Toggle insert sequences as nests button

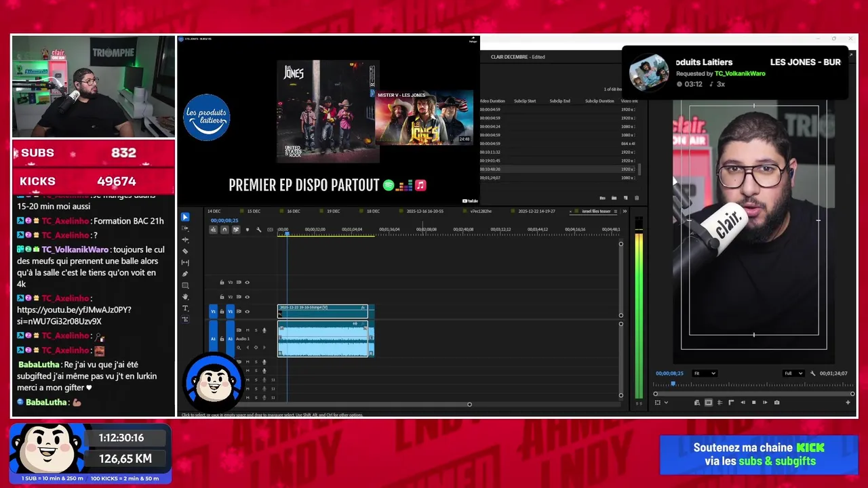[213, 230]
